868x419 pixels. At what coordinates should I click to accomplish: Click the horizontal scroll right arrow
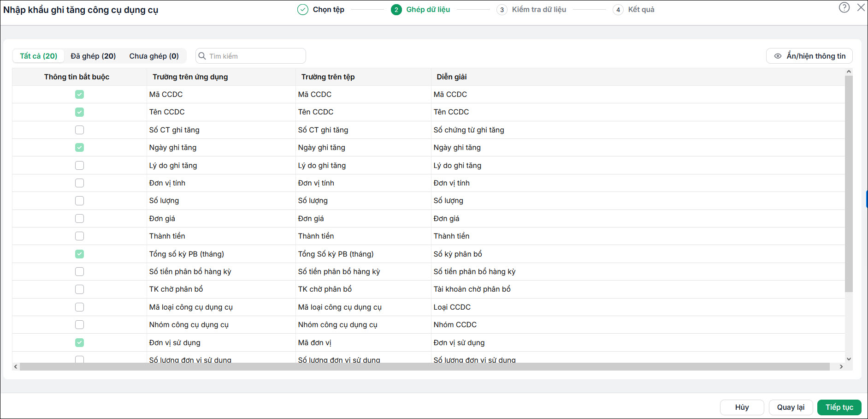841,366
